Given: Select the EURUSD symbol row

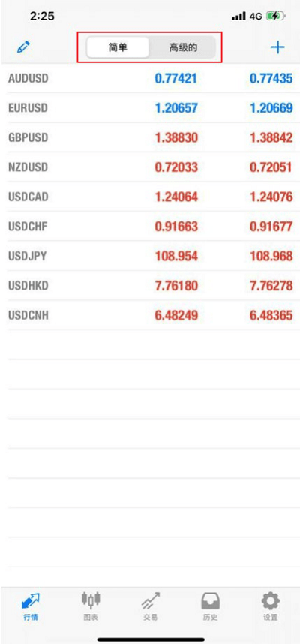Looking at the screenshot, I should tap(150, 108).
